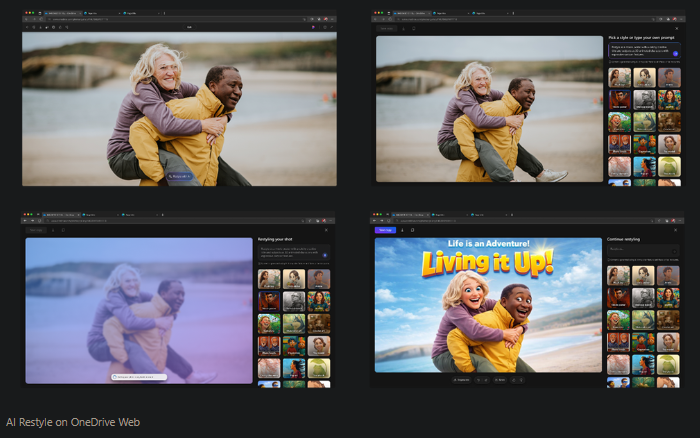
Task: Select first style thumbnail under Pick a style
Action: pyautogui.click(x=619, y=77)
